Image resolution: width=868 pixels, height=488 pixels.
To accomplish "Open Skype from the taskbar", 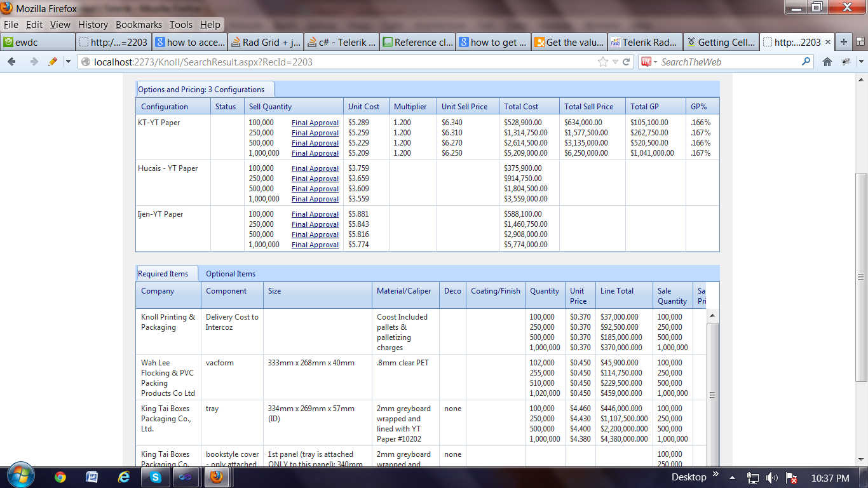I will point(156,477).
